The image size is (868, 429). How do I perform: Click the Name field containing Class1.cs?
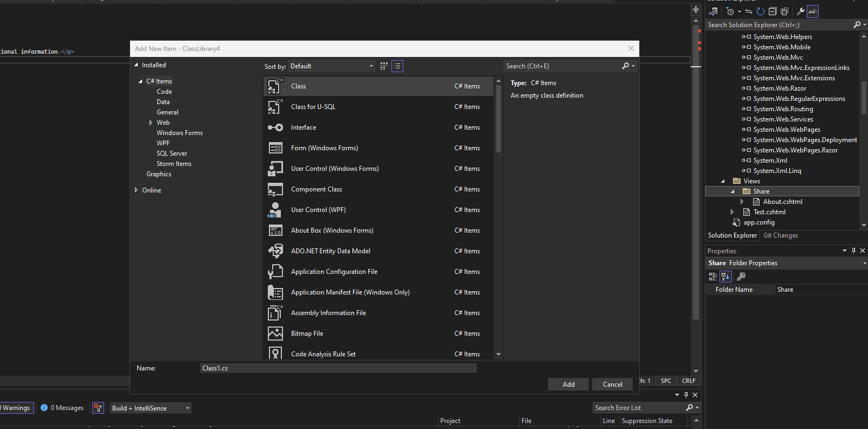338,368
